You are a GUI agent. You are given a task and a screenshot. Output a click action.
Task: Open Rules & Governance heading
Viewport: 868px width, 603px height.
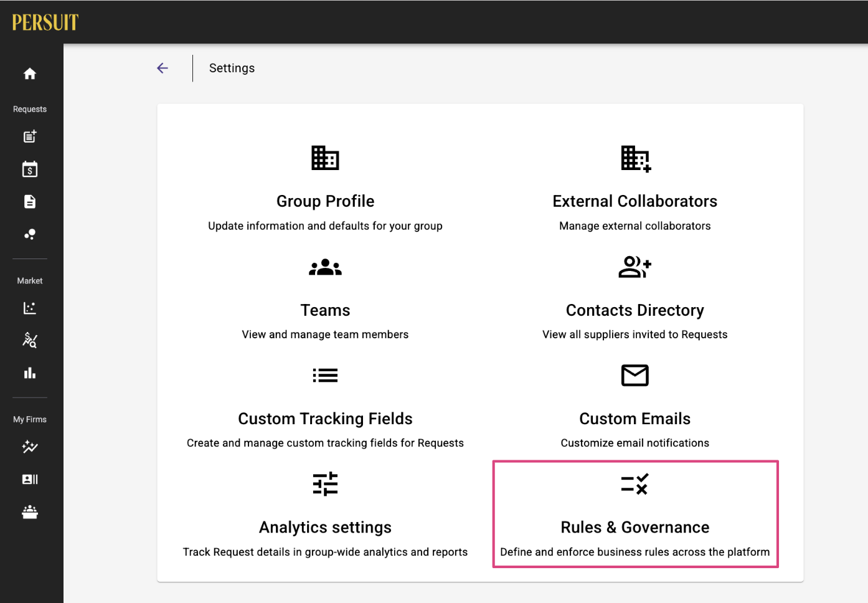coord(635,528)
